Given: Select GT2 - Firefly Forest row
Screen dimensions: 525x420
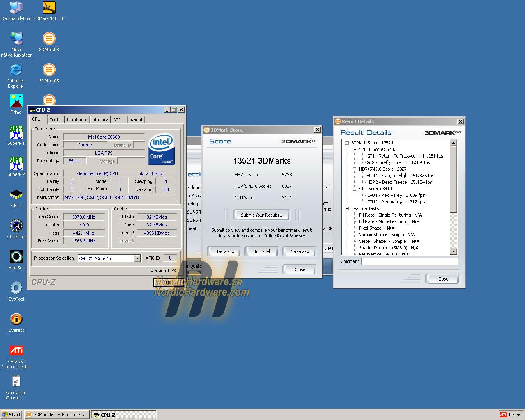Looking at the screenshot, I should 398,162.
